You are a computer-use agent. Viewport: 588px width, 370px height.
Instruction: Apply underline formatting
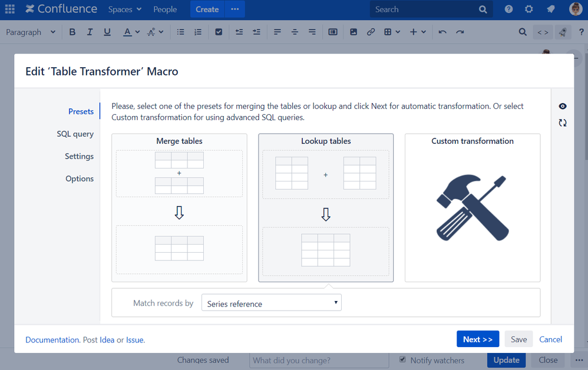pos(107,32)
